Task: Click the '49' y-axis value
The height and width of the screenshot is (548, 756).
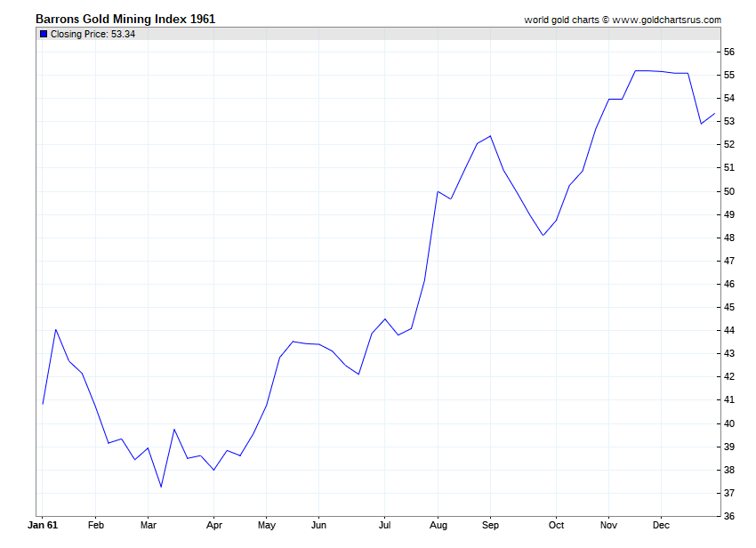Action: click(729, 214)
